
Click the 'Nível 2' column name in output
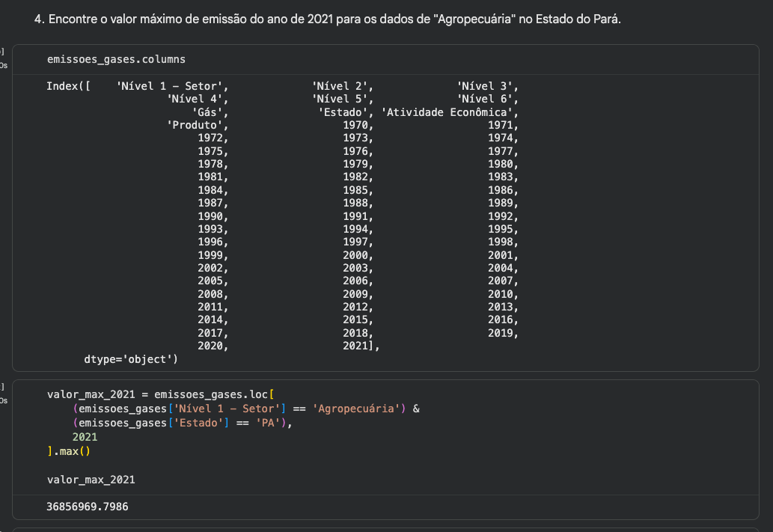click(340, 86)
